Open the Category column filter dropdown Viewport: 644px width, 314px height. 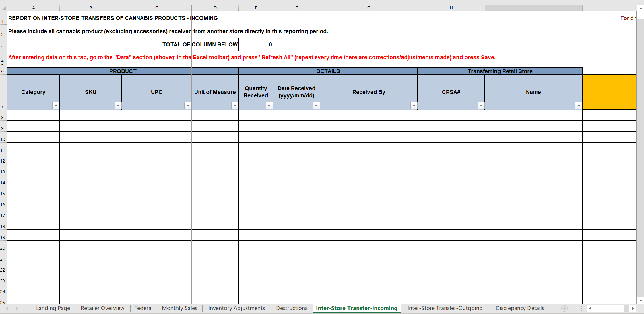(56, 106)
